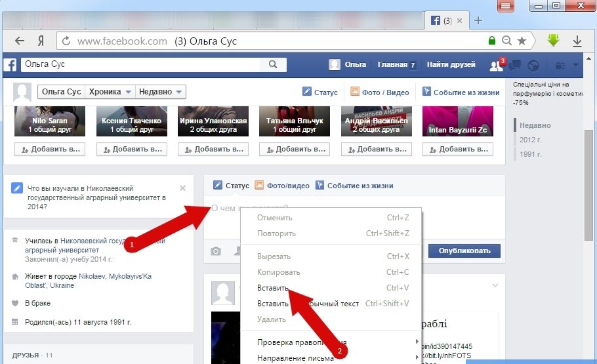This screenshot has width=597, height=364.
Task: Select Событие из жизни tab in the composer
Action: pos(354,186)
